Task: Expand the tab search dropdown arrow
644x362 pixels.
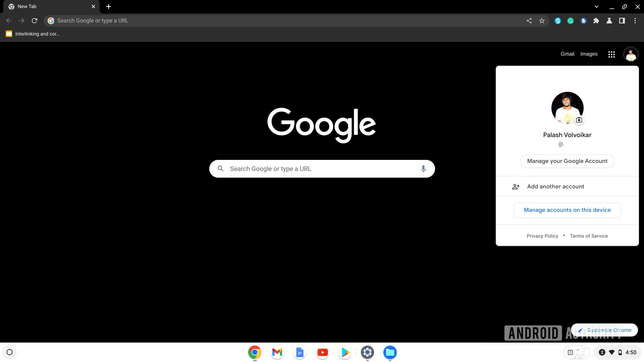Action: pyautogui.click(x=596, y=7)
